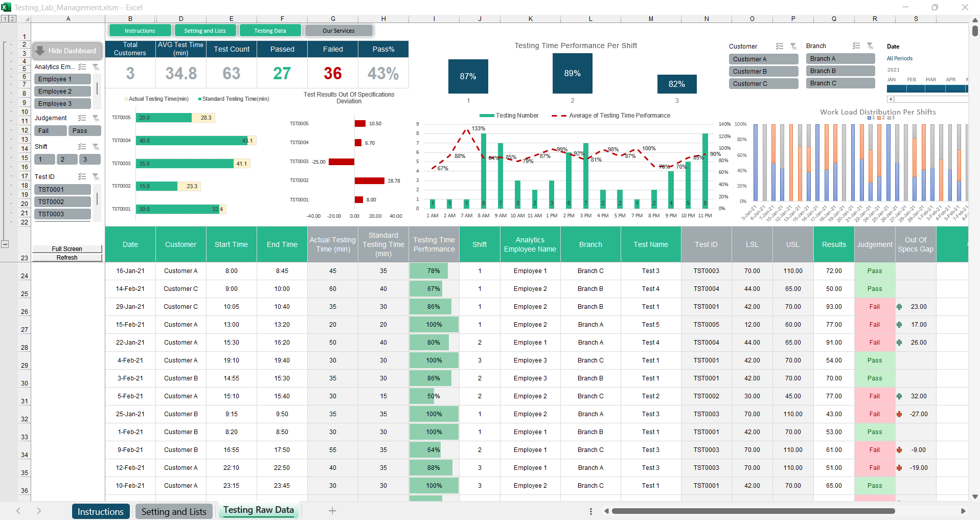The image size is (980, 520).
Task: Toggle the Customer B slicer item
Action: tap(763, 72)
